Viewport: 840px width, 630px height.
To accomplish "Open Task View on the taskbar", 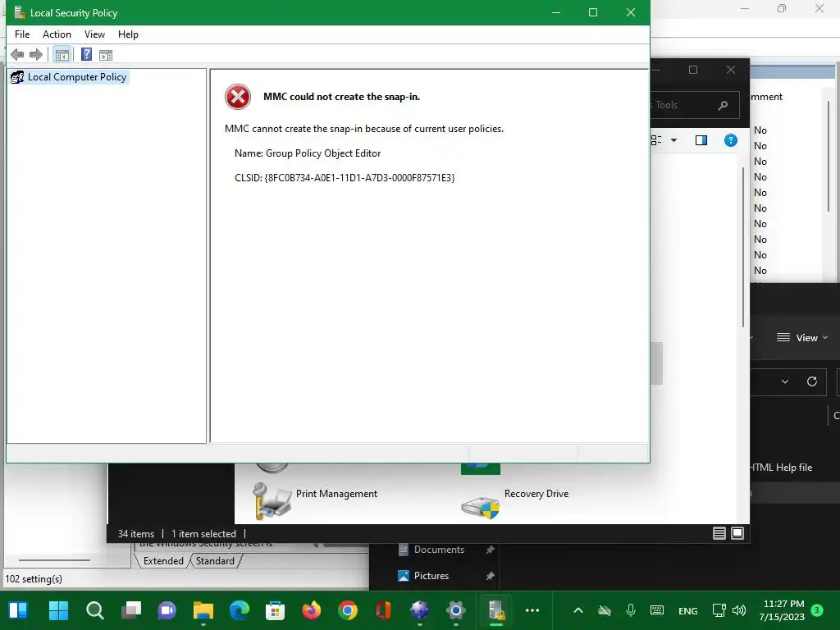I will tap(131, 610).
